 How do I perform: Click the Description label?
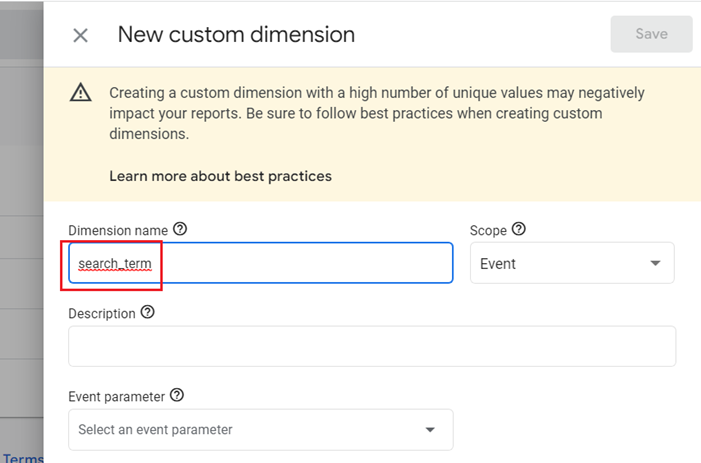(102, 314)
